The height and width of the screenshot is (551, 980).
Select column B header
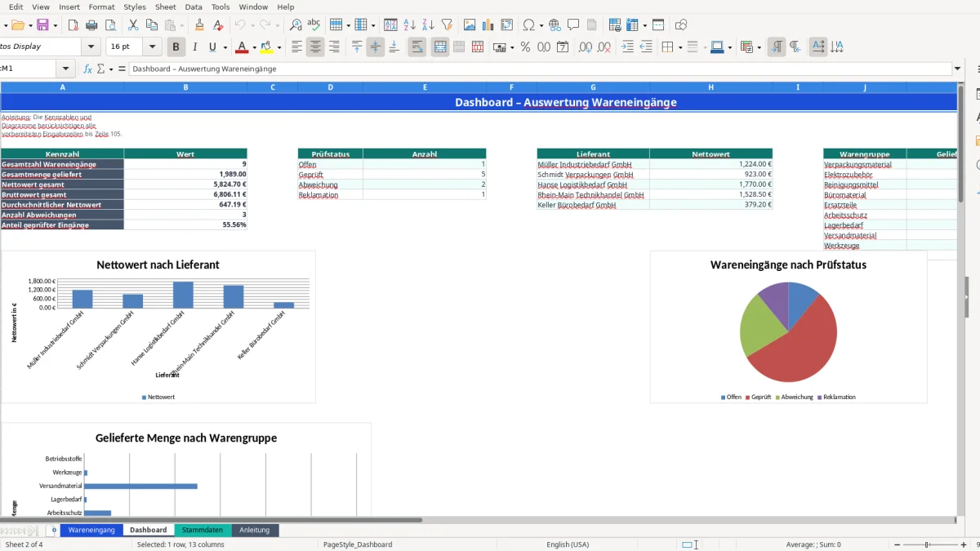(x=185, y=87)
